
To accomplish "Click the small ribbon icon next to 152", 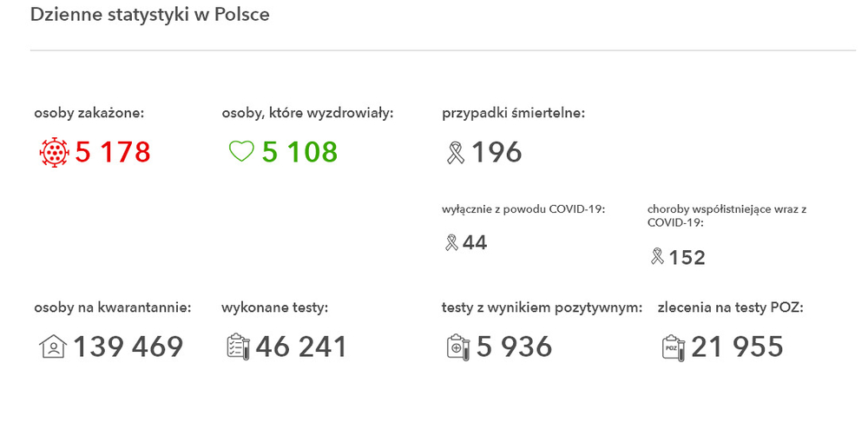I will (x=657, y=257).
